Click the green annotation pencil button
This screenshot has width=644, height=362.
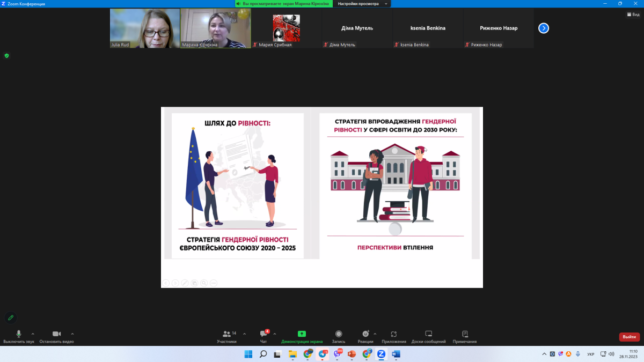10,317
